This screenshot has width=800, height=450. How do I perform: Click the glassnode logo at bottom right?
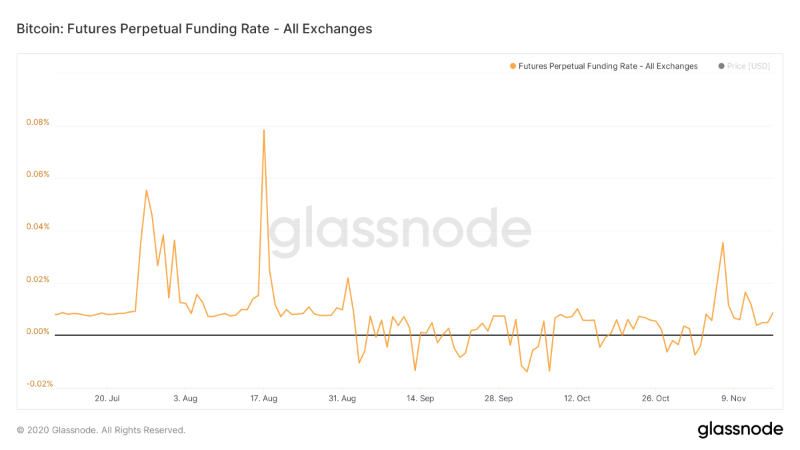click(739, 429)
